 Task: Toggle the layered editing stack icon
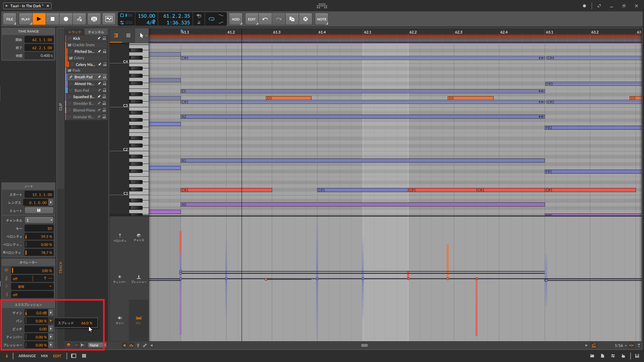[68, 345]
